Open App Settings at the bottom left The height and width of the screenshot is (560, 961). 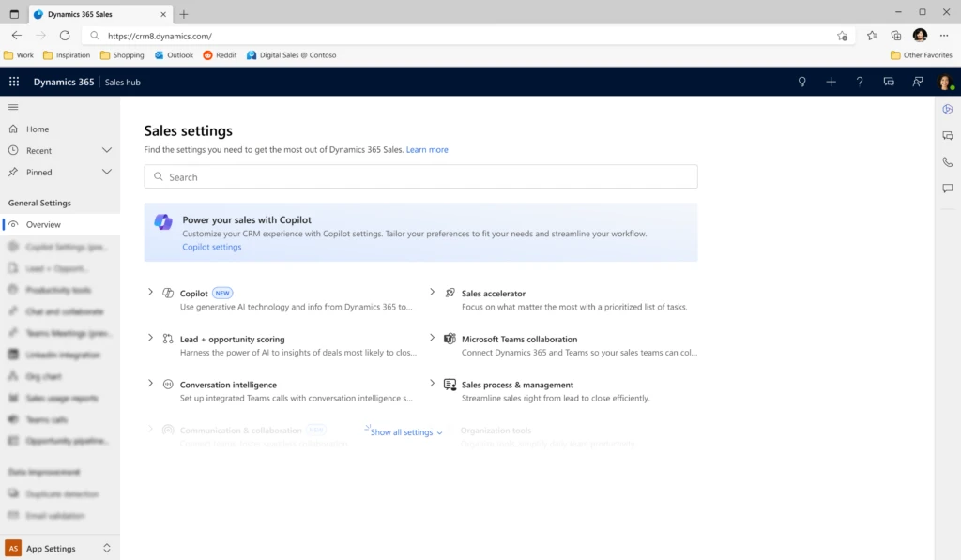[52, 548]
